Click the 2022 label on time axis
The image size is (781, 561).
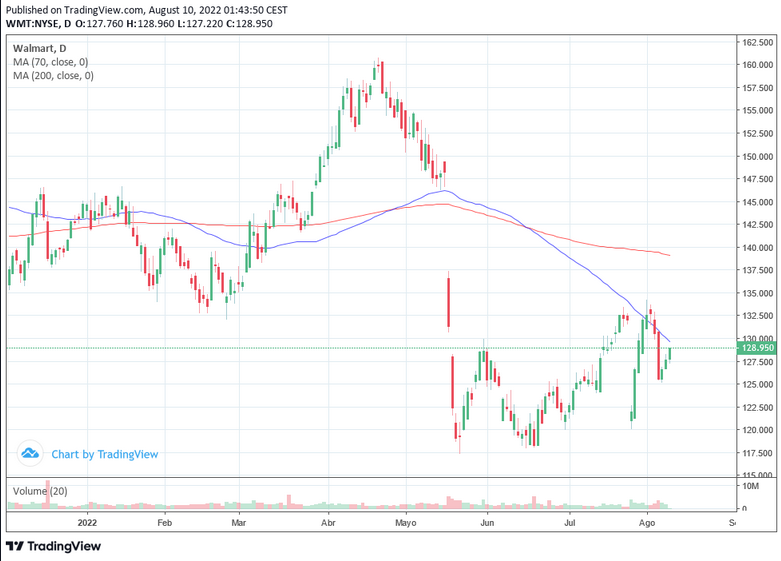click(x=87, y=523)
